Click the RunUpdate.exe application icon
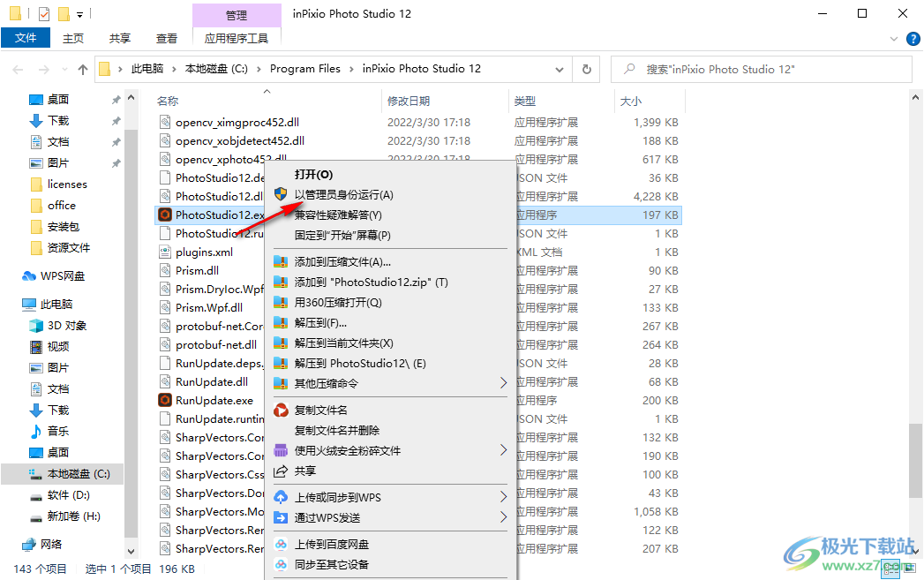The width and height of the screenshot is (924, 580). click(x=165, y=400)
